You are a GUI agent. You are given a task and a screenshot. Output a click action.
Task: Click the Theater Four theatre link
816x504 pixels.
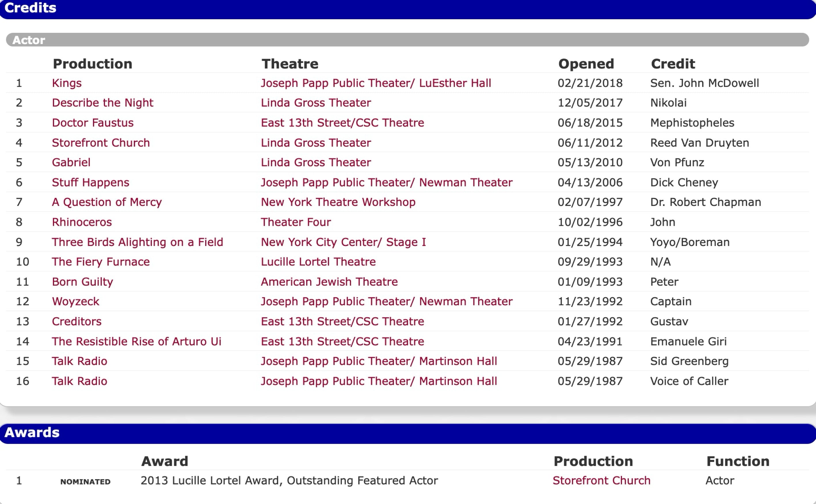[x=296, y=222]
